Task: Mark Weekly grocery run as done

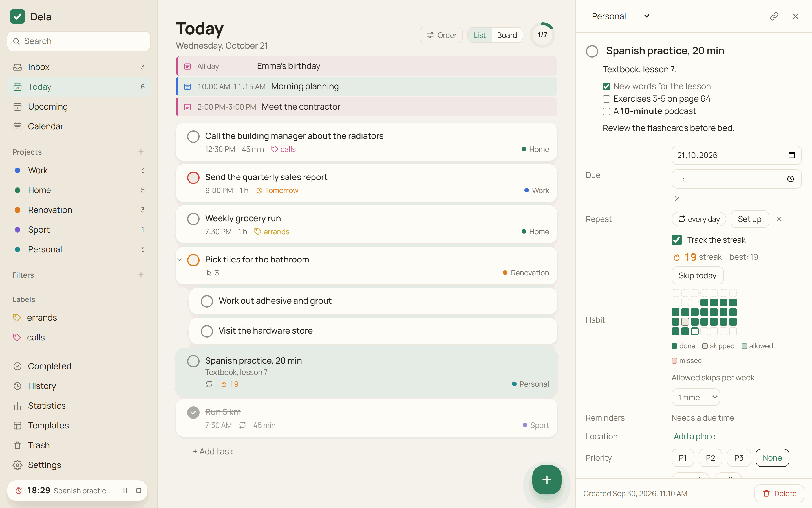Action: pos(193,219)
